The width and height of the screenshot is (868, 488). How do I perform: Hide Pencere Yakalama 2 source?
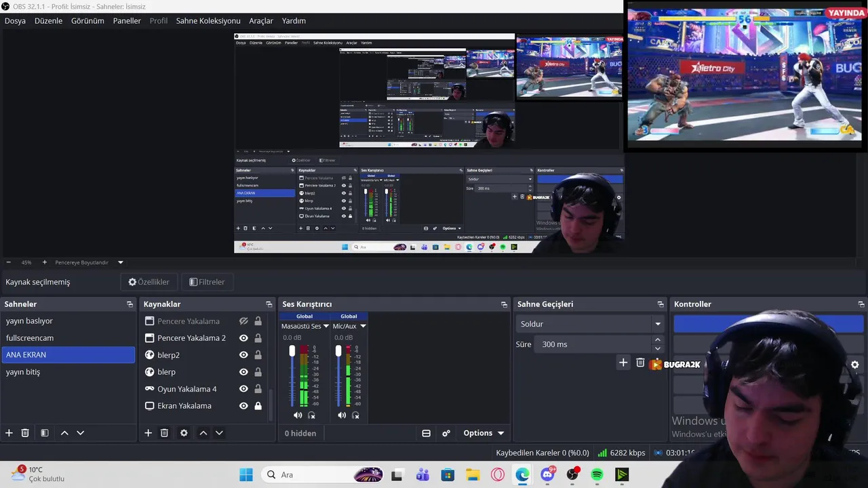tap(243, 338)
